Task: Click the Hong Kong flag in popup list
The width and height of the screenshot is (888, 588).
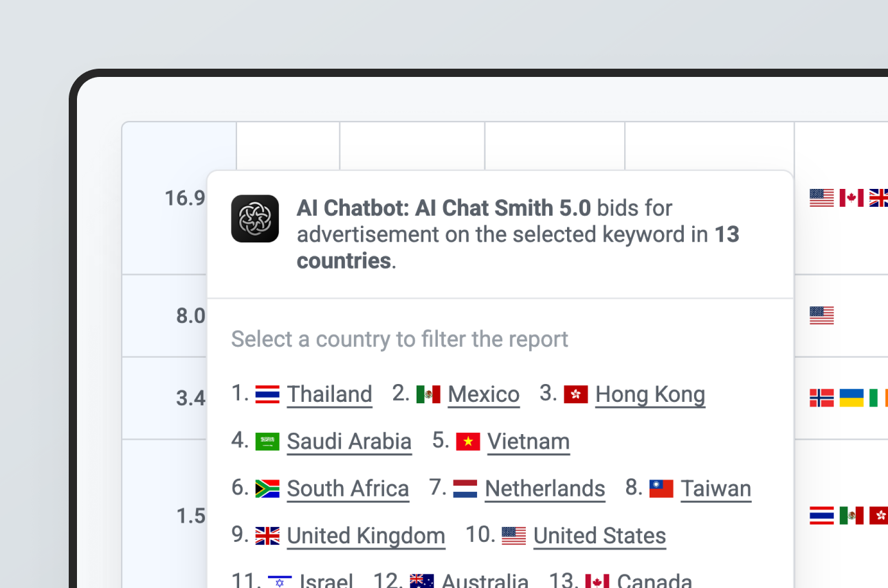Action: [x=576, y=394]
